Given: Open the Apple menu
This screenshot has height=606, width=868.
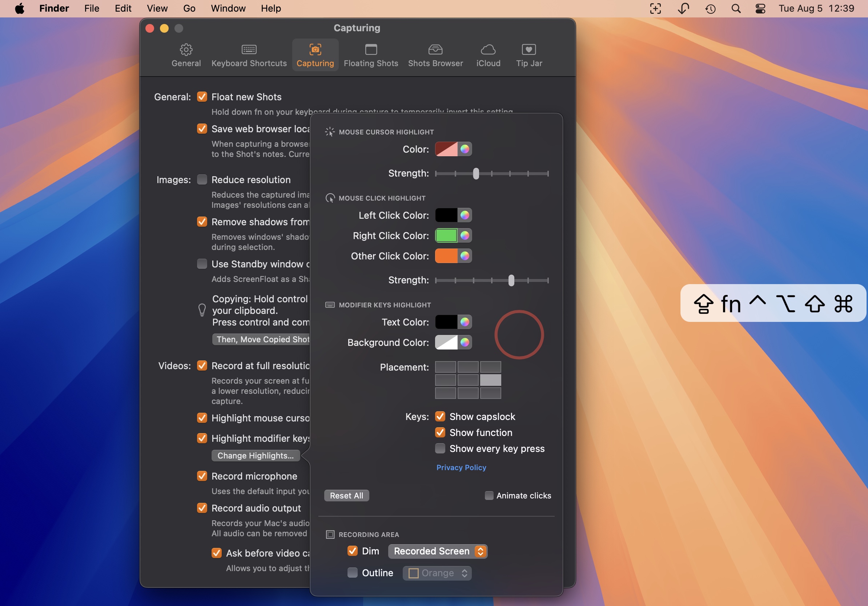Looking at the screenshot, I should (20, 8).
